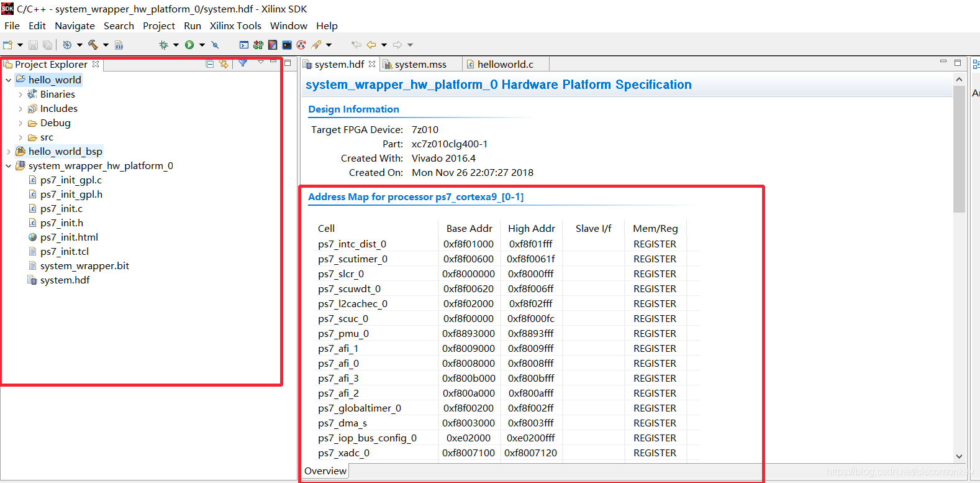The width and height of the screenshot is (980, 483).
Task: Select ps7_init.c file
Action: tap(61, 209)
